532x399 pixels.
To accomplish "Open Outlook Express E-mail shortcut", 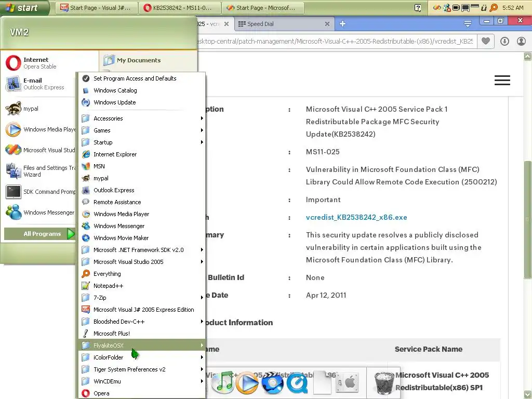I will [x=38, y=84].
